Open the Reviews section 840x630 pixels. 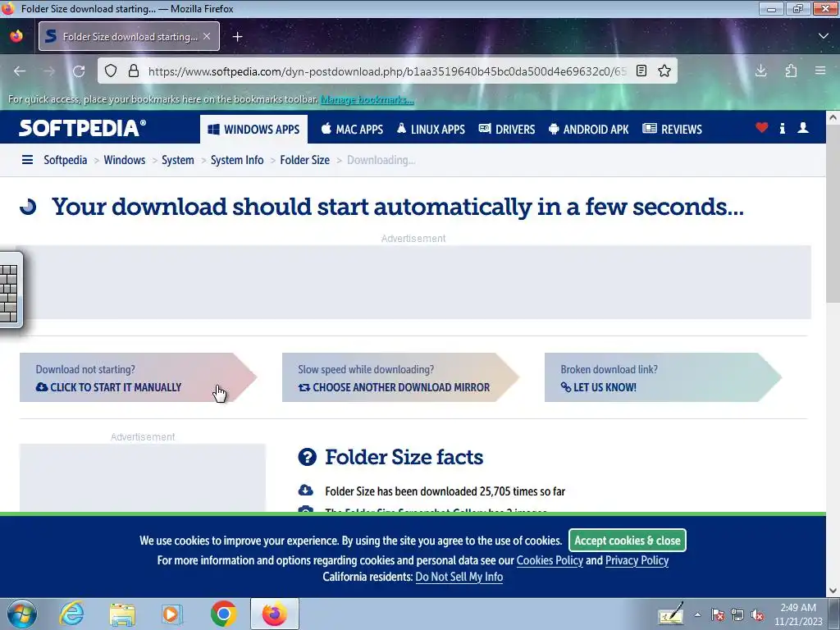[x=673, y=129]
